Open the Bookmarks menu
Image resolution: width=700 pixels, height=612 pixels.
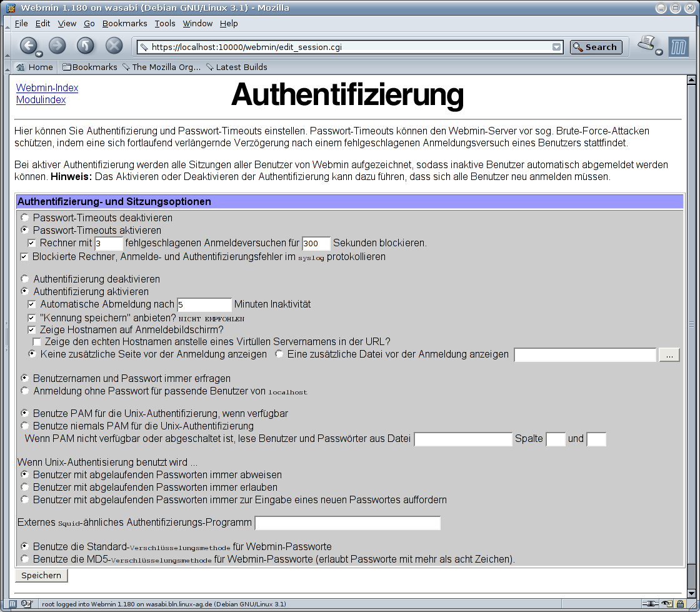124,23
